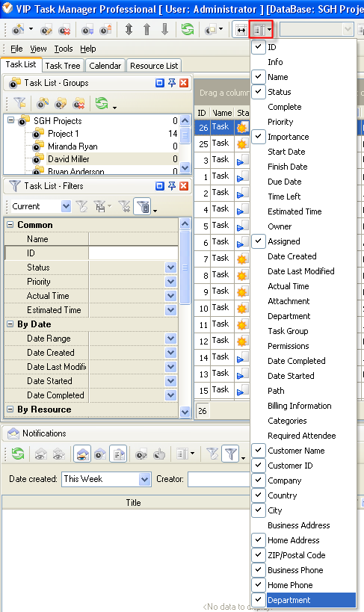Enable the Due Date column in menu
The image size is (364, 612).
point(284,182)
